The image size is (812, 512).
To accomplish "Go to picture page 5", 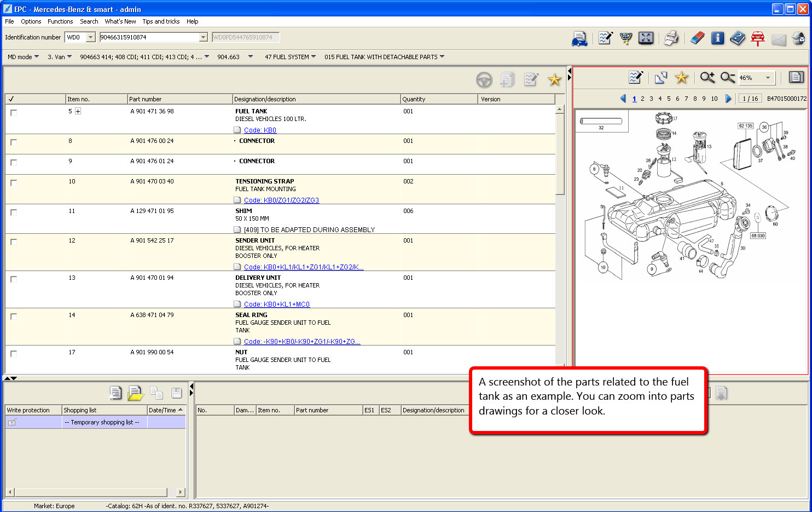I will tap(669, 99).
